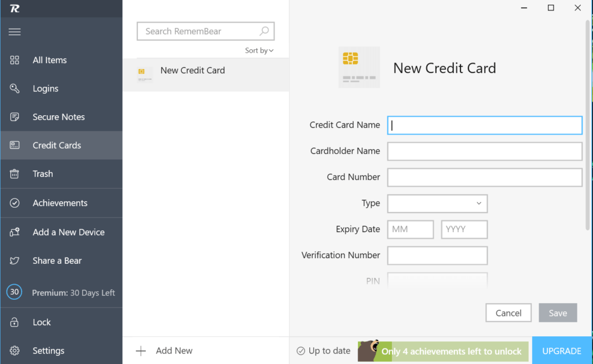
Task: Open the Logins section
Action: [61, 89]
